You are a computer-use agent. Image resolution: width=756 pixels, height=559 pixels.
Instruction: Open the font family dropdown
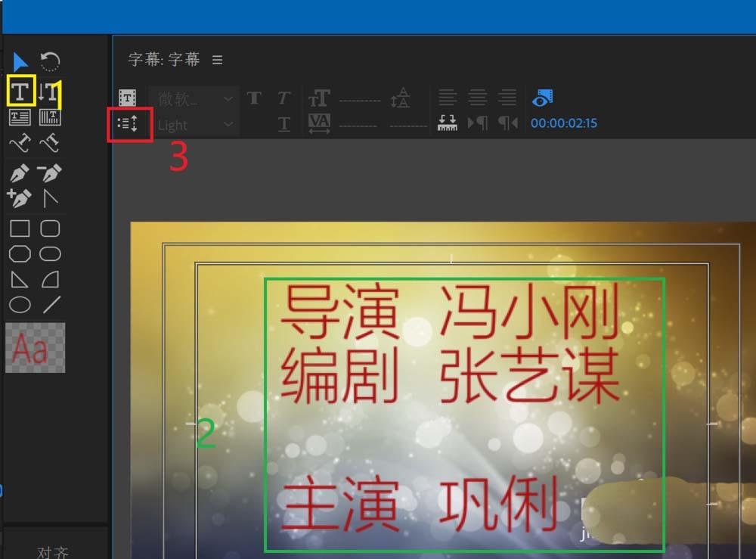193,98
